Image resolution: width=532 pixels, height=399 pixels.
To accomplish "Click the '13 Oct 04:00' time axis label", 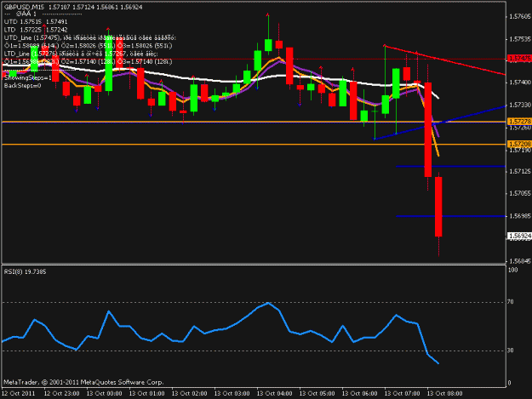I will [274, 394].
